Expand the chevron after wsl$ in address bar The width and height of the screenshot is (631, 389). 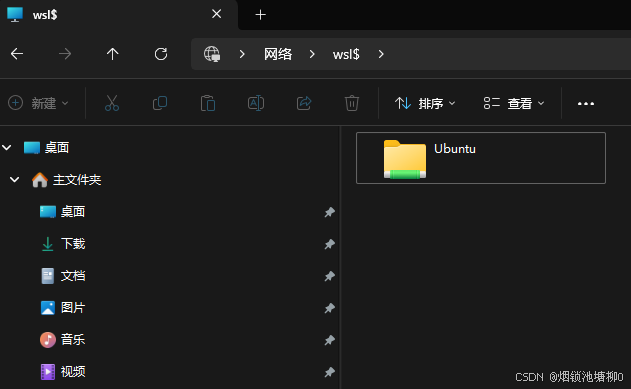381,54
